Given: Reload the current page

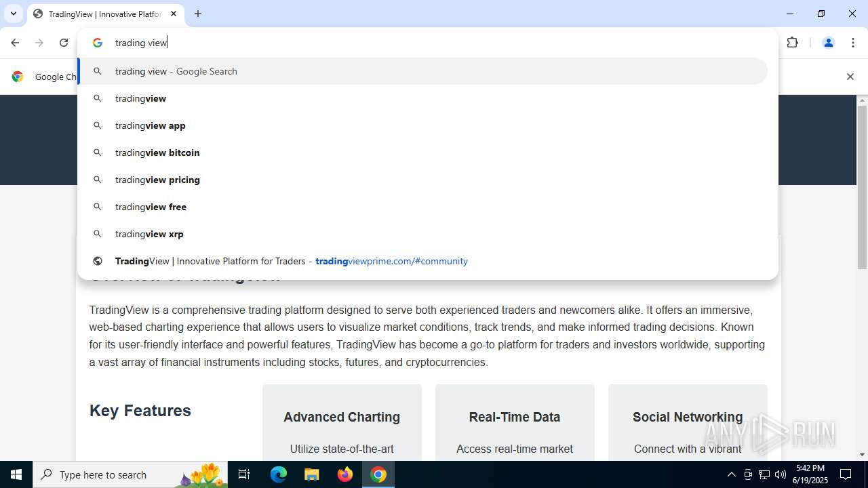Looking at the screenshot, I should tap(64, 43).
